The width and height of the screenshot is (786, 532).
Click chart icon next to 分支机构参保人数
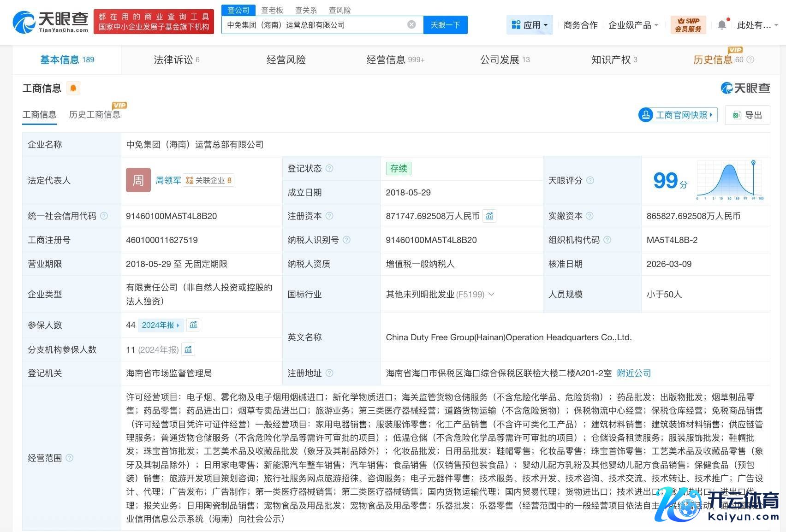point(188,349)
